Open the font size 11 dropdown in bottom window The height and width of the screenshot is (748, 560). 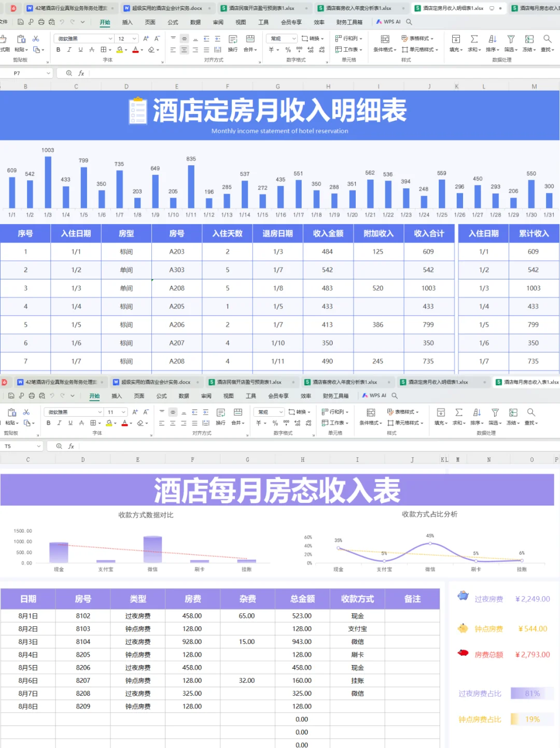pyautogui.click(x=123, y=412)
